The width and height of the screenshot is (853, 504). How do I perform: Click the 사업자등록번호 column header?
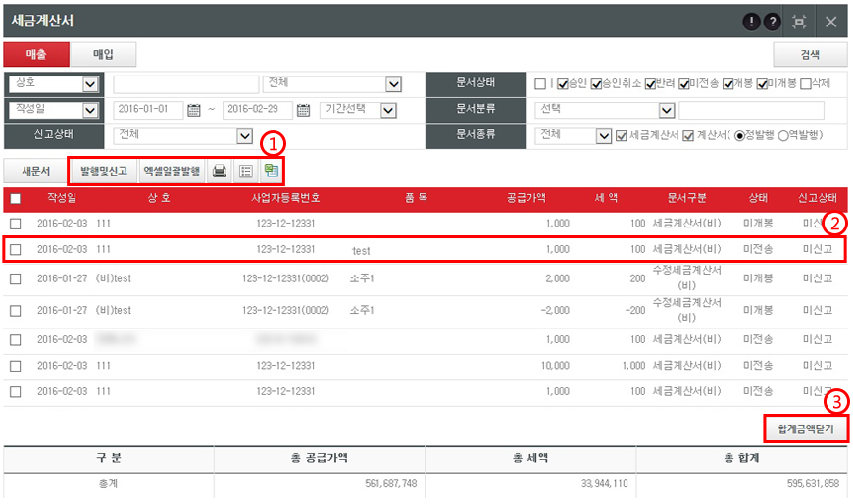(285, 198)
